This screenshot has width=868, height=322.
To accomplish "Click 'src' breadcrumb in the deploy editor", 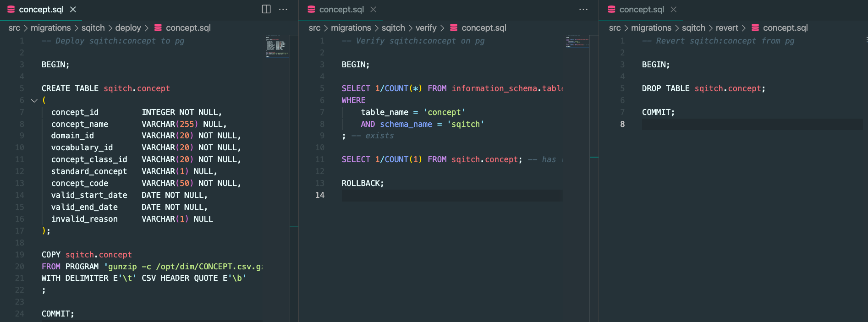I will click(x=14, y=28).
